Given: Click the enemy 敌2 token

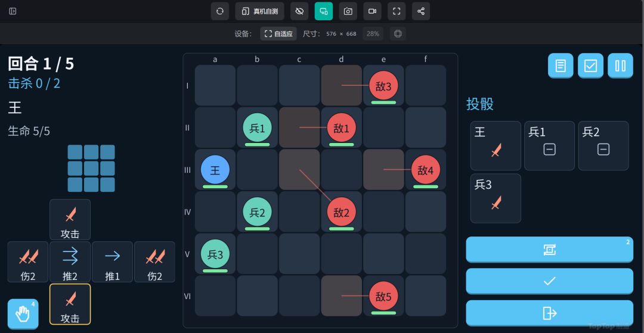Looking at the screenshot, I should 341,211.
